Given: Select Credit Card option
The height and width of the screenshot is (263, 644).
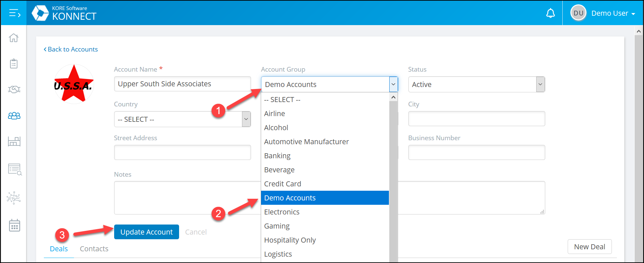Looking at the screenshot, I should click(325, 184).
